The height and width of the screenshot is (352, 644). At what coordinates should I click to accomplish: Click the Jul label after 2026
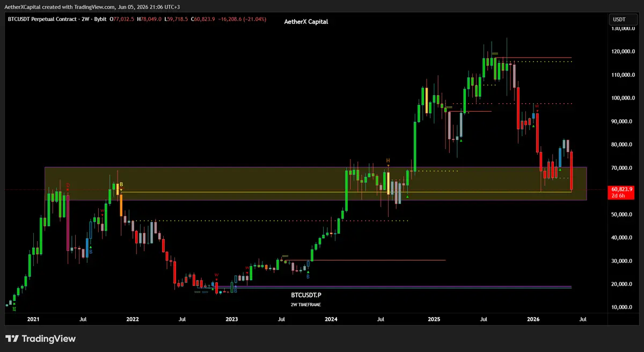[x=583, y=319]
